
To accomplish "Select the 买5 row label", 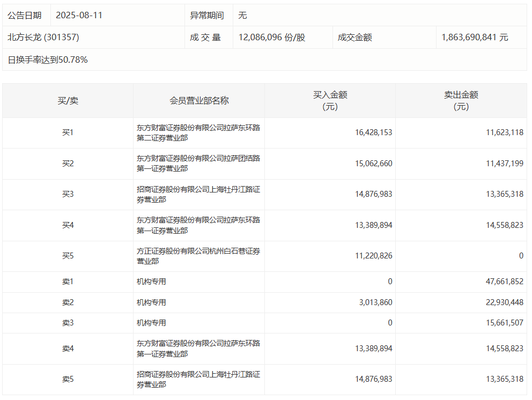I will coord(68,256).
